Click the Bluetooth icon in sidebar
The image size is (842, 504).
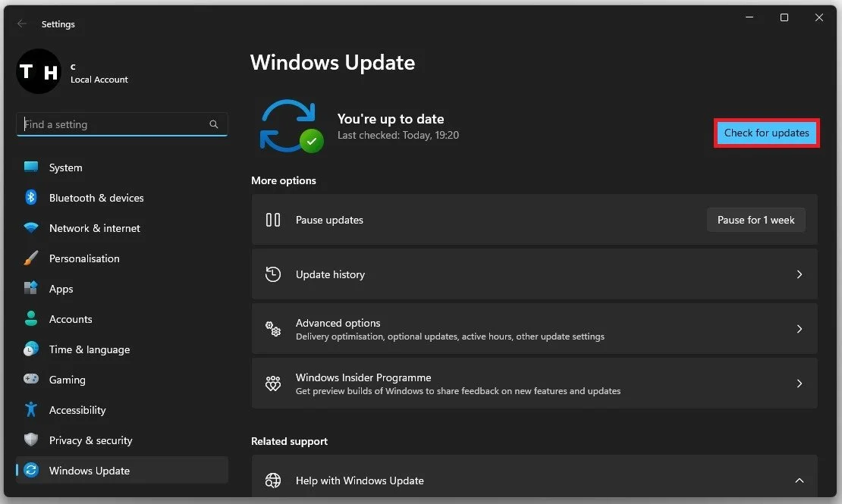tap(31, 198)
